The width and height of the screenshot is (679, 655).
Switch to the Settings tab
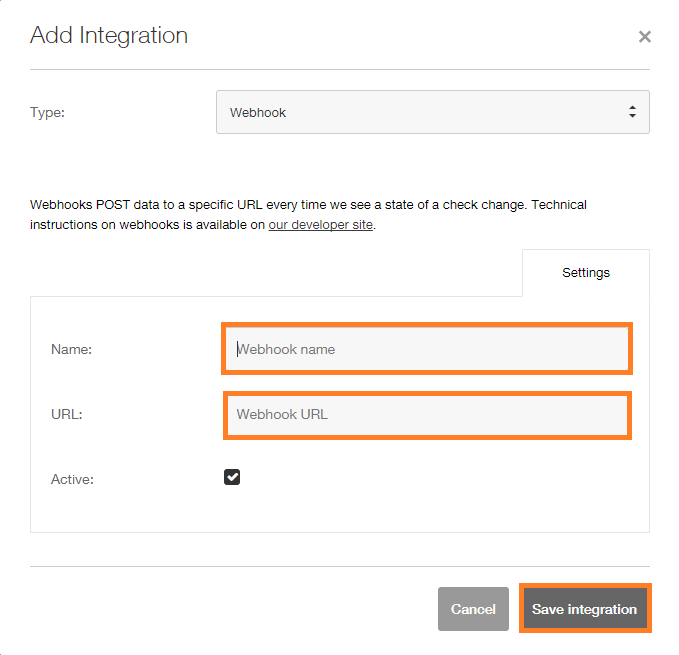coord(585,272)
